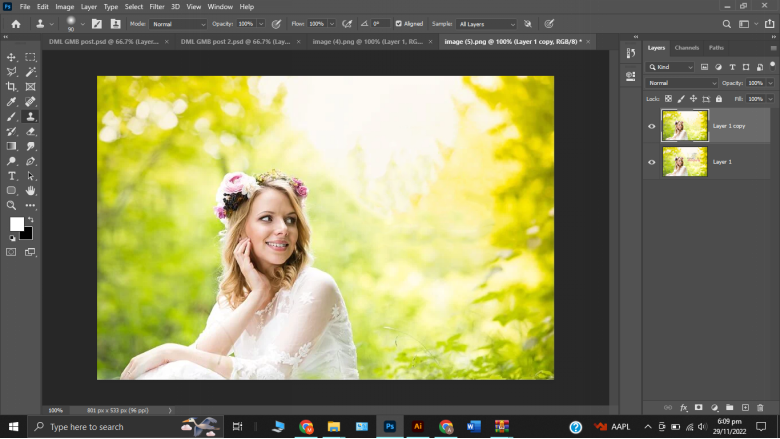Screen dimensions: 780x439
Task: Select the Eraser tool
Action: click(30, 132)
